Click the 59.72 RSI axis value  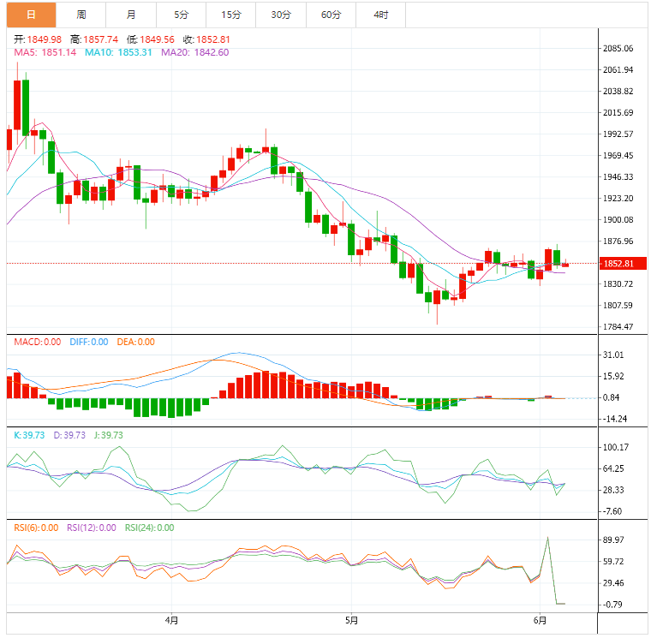(x=613, y=562)
